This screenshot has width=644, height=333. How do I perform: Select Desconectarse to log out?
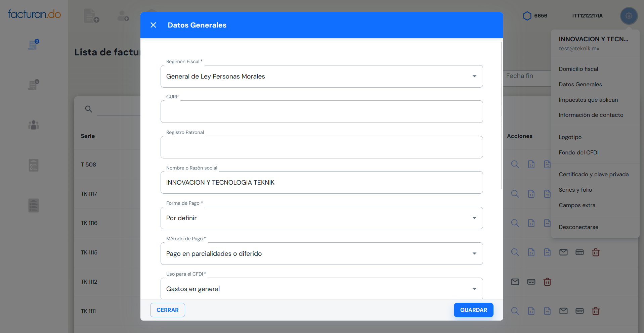578,227
